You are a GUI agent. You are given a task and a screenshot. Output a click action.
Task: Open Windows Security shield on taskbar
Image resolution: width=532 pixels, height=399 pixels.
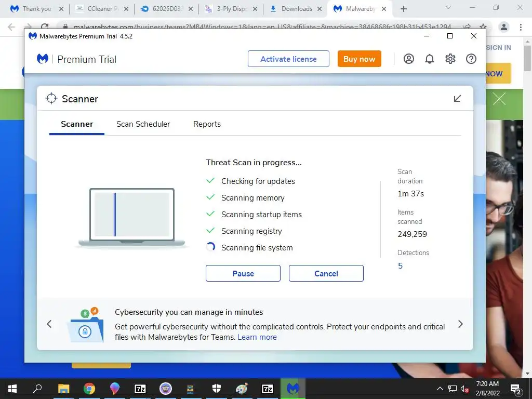click(217, 389)
